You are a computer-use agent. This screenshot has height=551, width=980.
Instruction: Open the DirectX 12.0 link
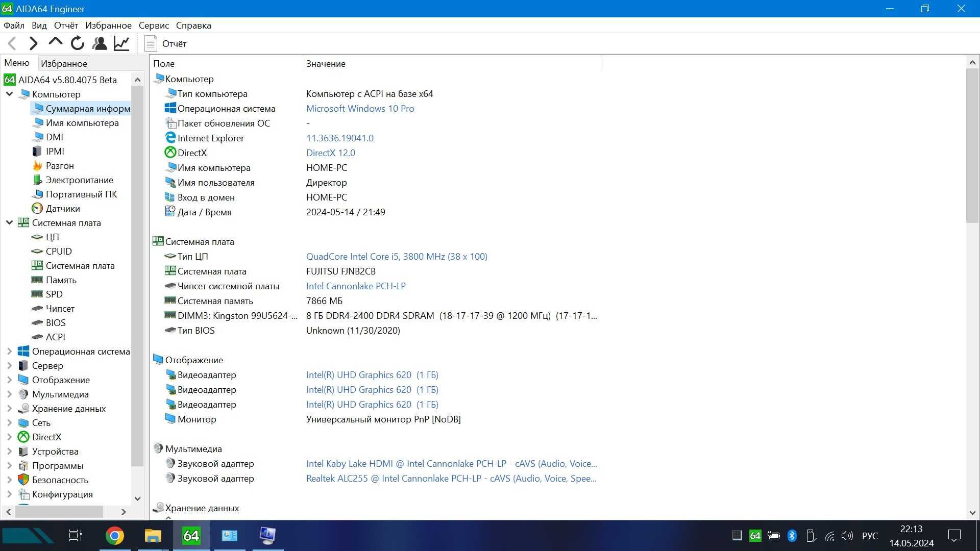330,153
